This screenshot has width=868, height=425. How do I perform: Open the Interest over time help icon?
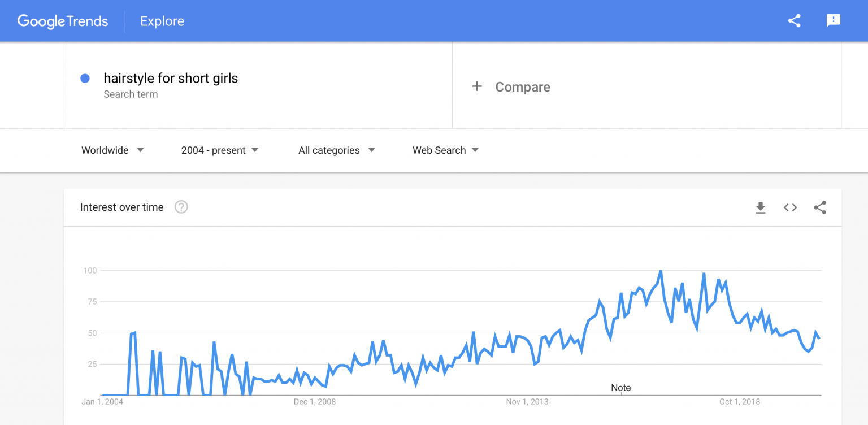(x=181, y=207)
